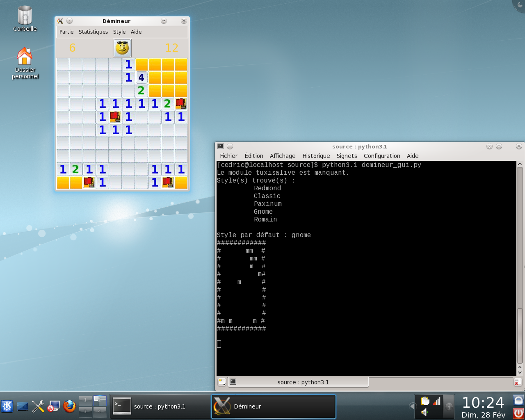Shade the terminal with the title bar down chevron

[x=489, y=146]
